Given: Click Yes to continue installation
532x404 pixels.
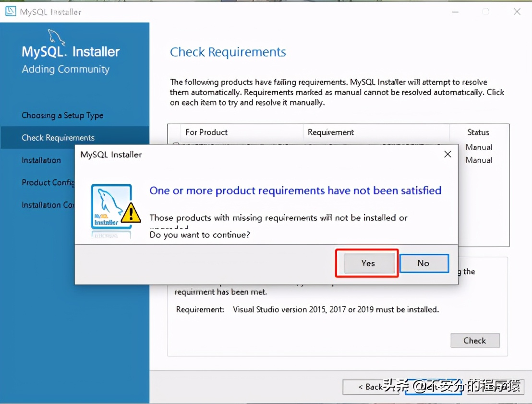Looking at the screenshot, I should (x=370, y=263).
